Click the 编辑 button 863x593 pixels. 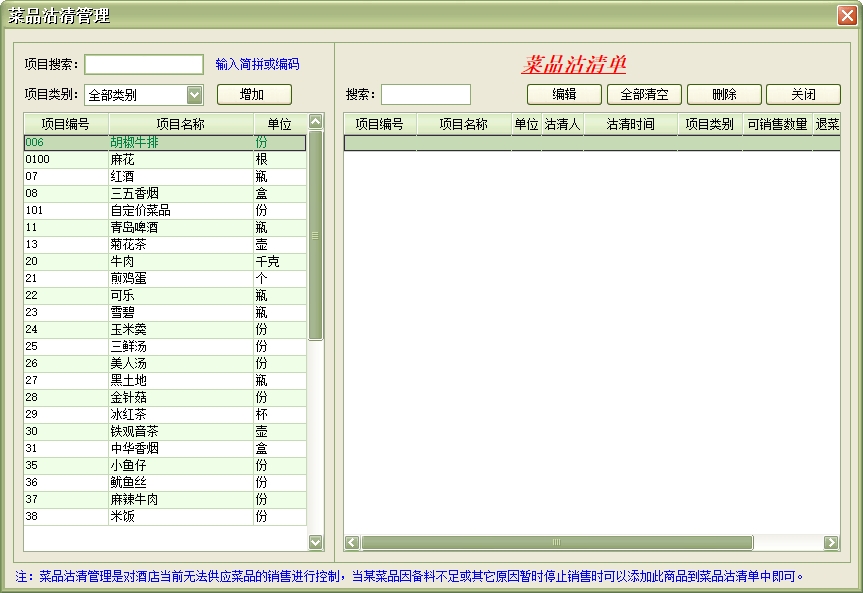564,94
